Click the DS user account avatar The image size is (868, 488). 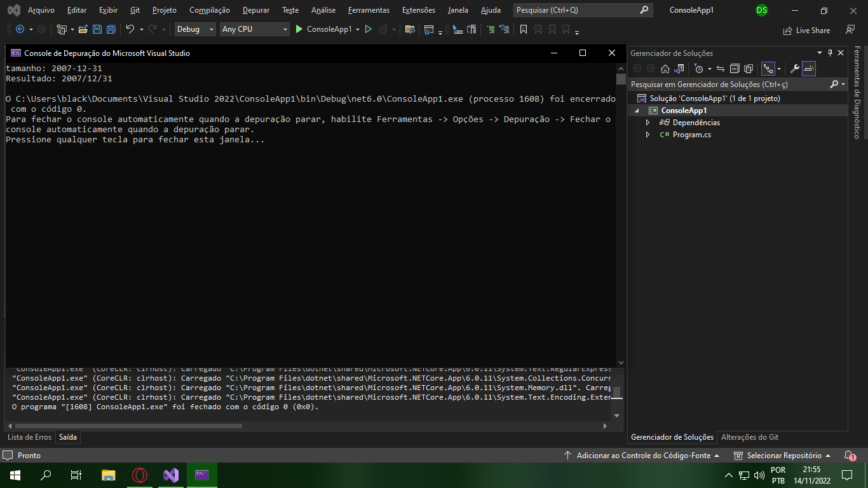click(762, 10)
